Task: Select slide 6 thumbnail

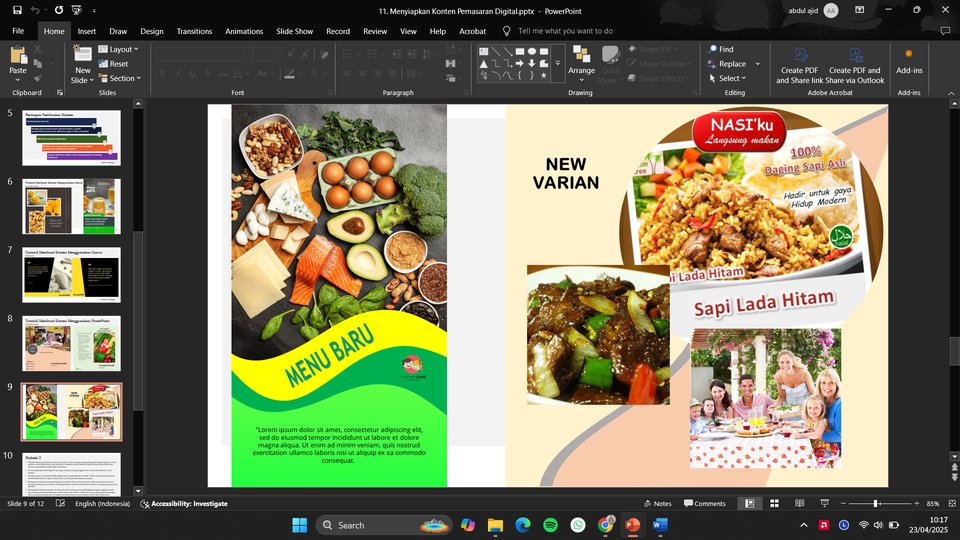Action: (72, 206)
